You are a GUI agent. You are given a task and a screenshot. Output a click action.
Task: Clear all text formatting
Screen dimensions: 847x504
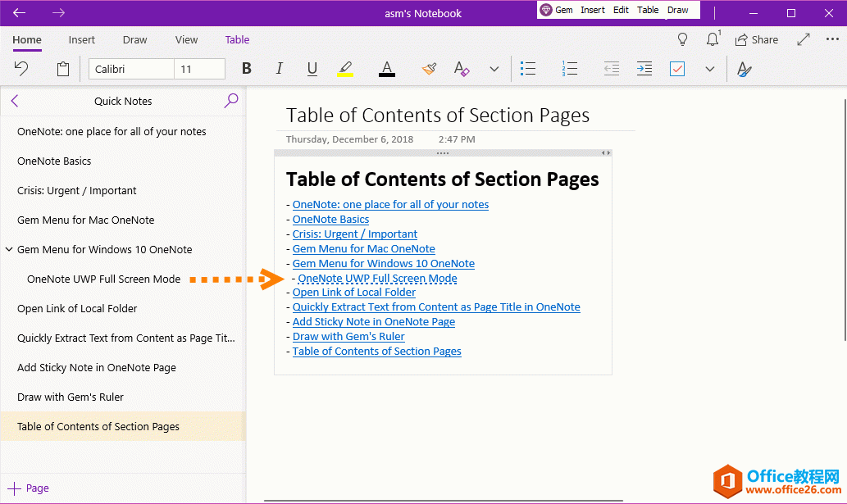[x=462, y=70]
